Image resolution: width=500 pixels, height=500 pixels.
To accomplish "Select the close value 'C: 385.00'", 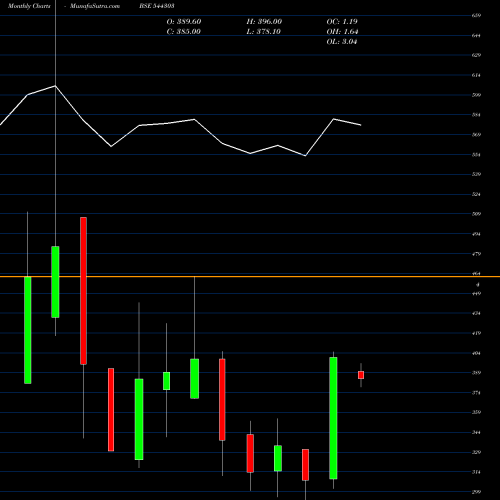I will coord(184,32).
